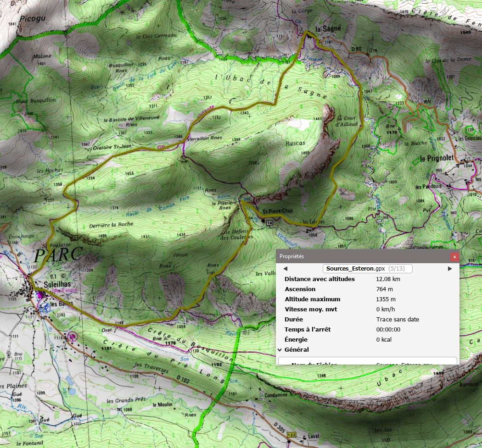Close the Propriétés panel
The height and width of the screenshot is (448, 482).
(x=454, y=257)
